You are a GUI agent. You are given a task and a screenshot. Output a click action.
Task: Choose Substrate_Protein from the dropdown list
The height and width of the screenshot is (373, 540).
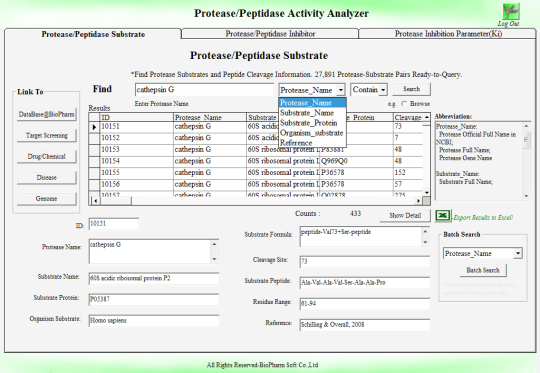pos(312,123)
